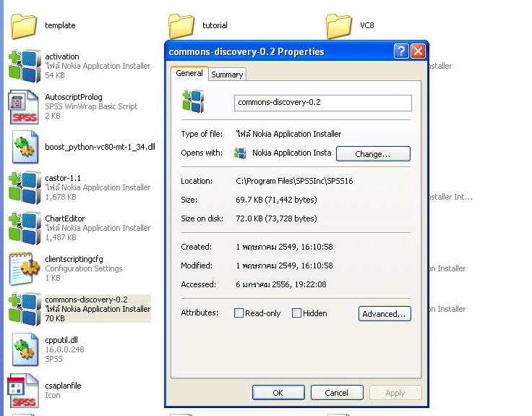The height and width of the screenshot is (416, 532).
Task: Click the 'Configuration Settings' description text
Action: click(83, 268)
